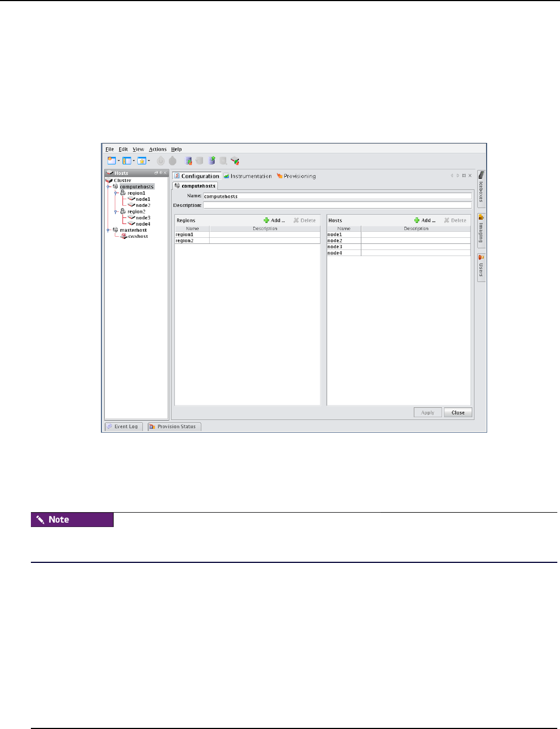Click the host provisioning toolbar icon
The height and width of the screenshot is (729, 560).
click(235, 161)
